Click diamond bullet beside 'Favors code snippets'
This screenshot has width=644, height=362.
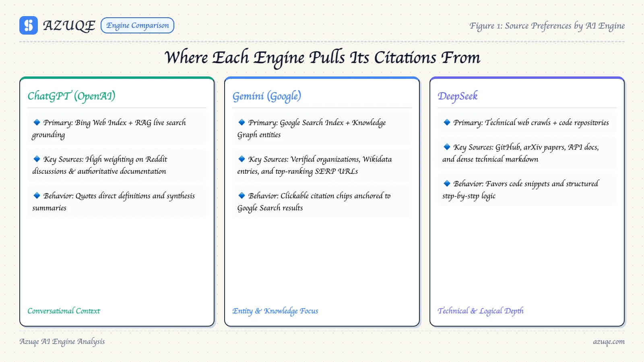point(447,183)
